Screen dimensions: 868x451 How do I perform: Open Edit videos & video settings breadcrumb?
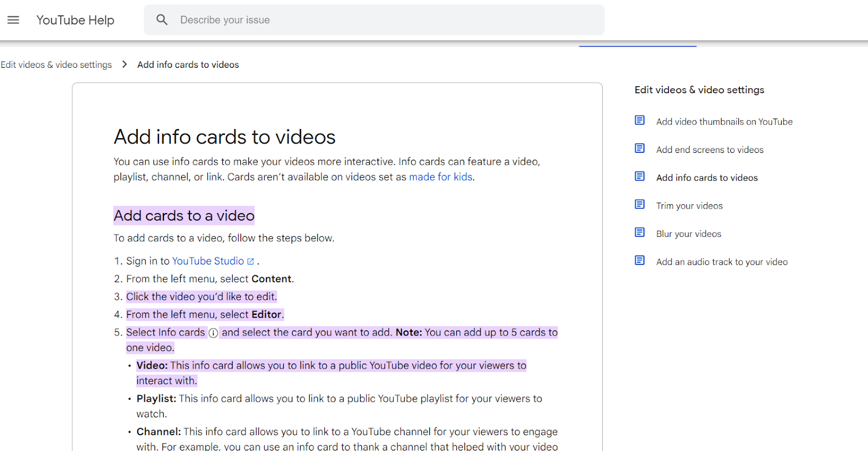[56, 65]
